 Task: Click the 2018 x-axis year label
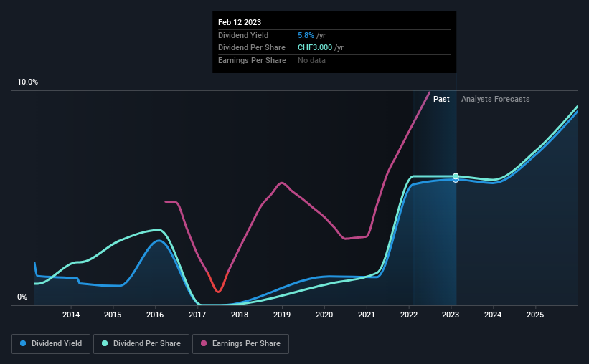pyautogui.click(x=240, y=315)
